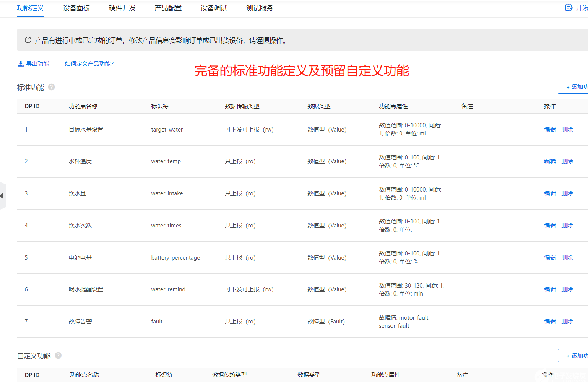Click the 只上报 (ro) cell for fault row
588x385 pixels.
point(240,322)
